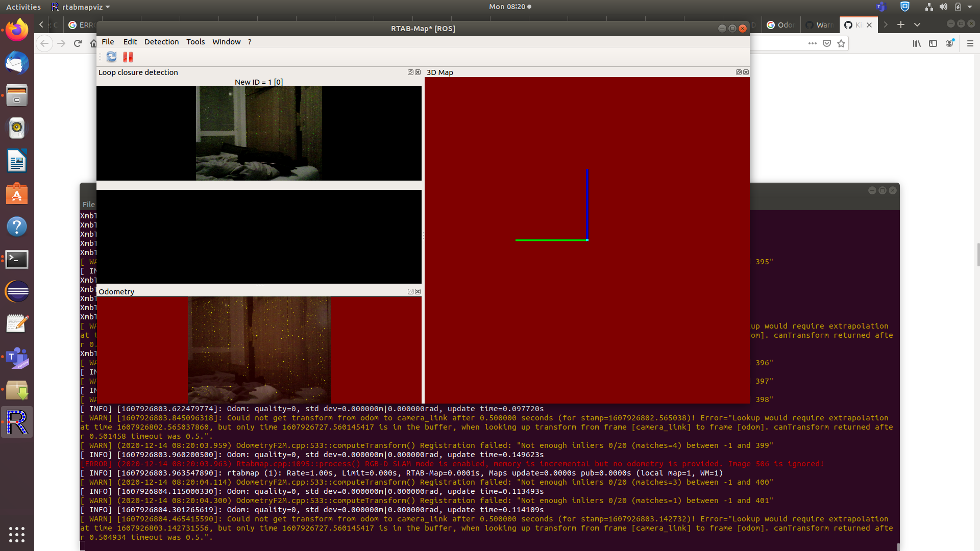Bookmark page with the star icon

(x=841, y=43)
